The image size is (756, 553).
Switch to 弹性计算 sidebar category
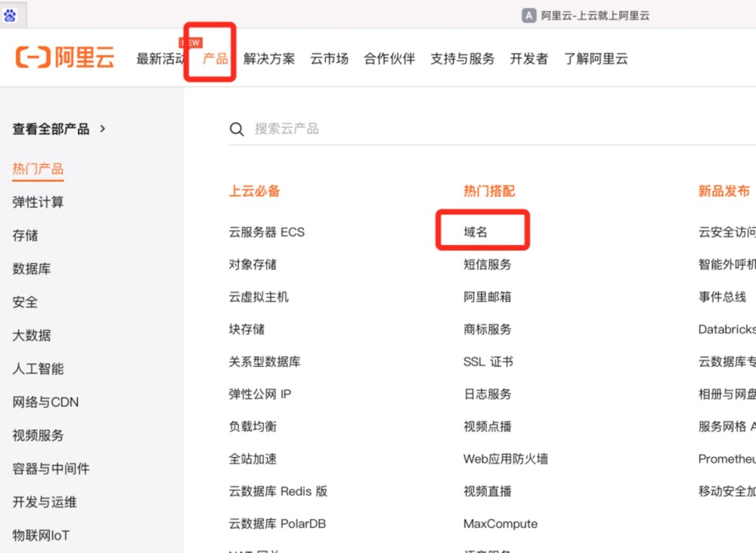click(38, 202)
